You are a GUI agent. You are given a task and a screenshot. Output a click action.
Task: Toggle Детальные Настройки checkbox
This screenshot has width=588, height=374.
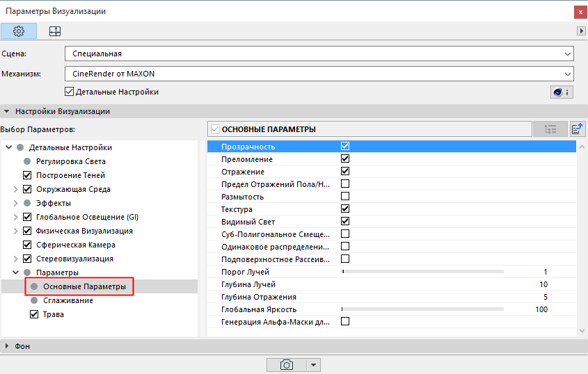coord(69,92)
